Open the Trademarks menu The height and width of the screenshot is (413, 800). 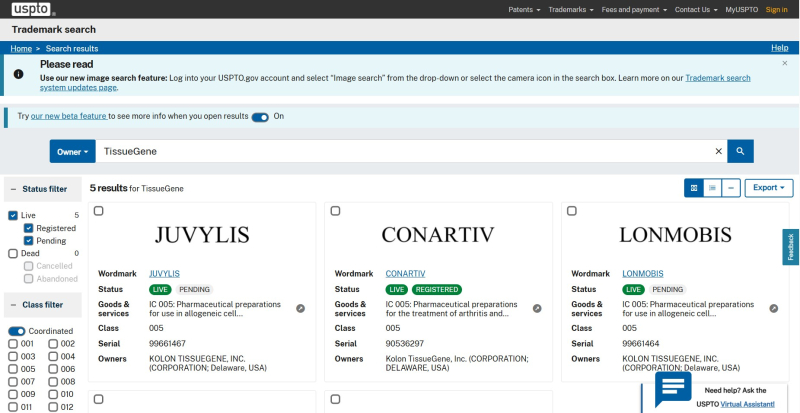(x=571, y=10)
